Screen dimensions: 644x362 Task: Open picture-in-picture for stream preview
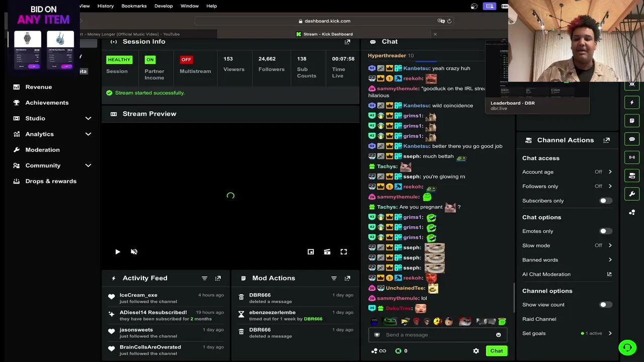(x=310, y=252)
